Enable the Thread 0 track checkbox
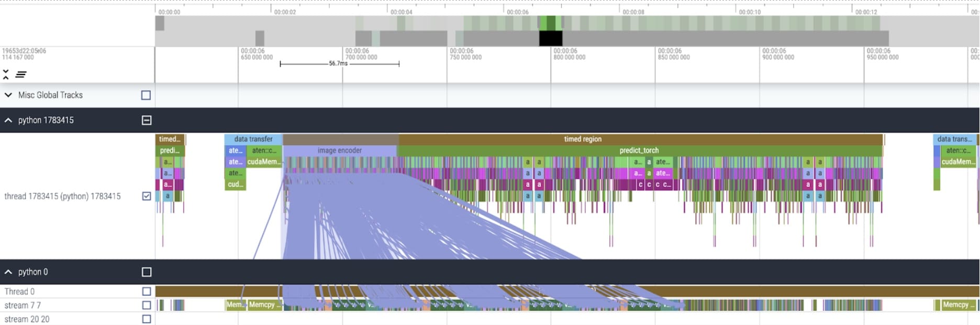Screen dimensions: 980x325 [147, 291]
